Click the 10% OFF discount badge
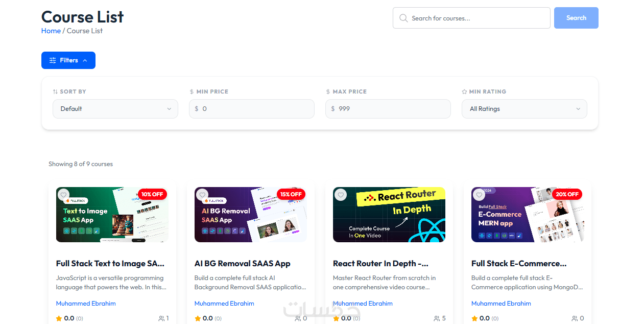 (152, 194)
